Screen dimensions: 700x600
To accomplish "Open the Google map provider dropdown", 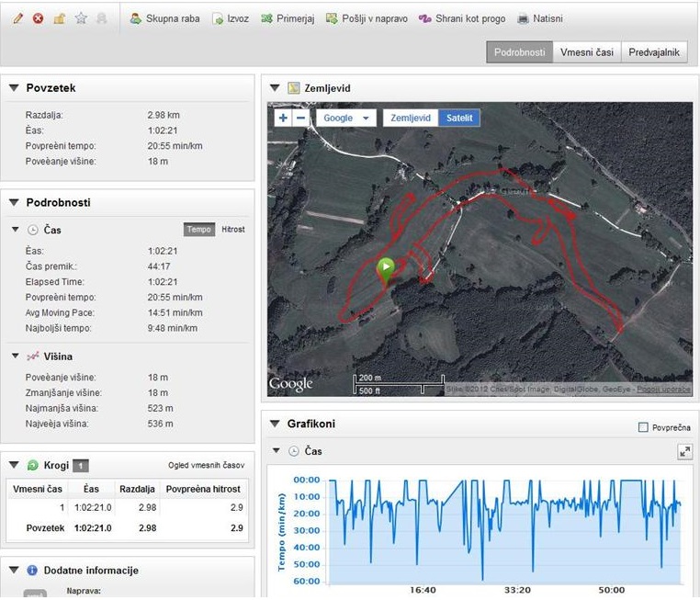I will click(346, 118).
